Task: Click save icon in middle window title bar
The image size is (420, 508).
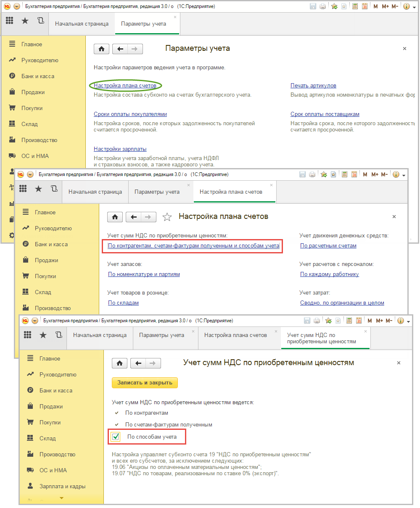Action: 302,174
